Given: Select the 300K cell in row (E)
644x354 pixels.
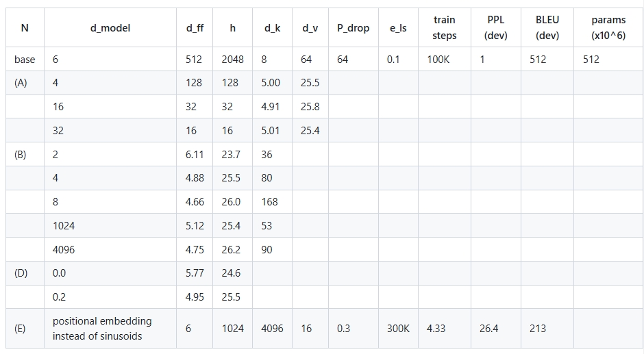Looking at the screenshot, I should point(399,329).
